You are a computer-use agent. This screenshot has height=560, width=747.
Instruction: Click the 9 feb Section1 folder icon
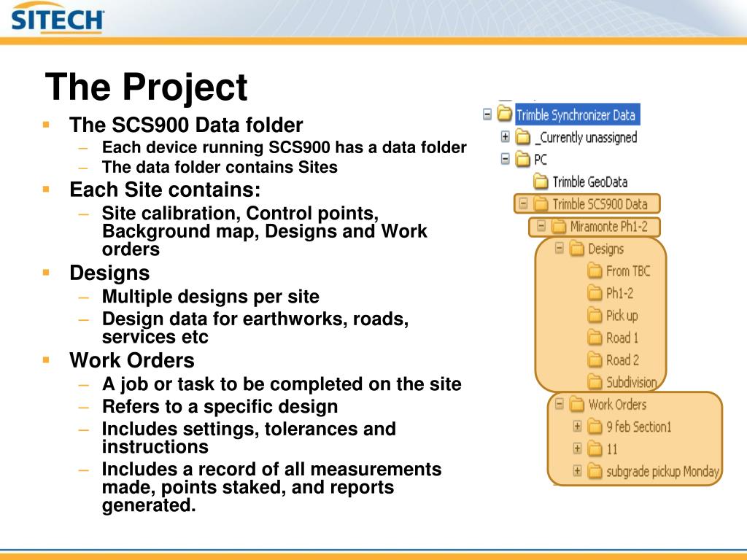click(595, 427)
